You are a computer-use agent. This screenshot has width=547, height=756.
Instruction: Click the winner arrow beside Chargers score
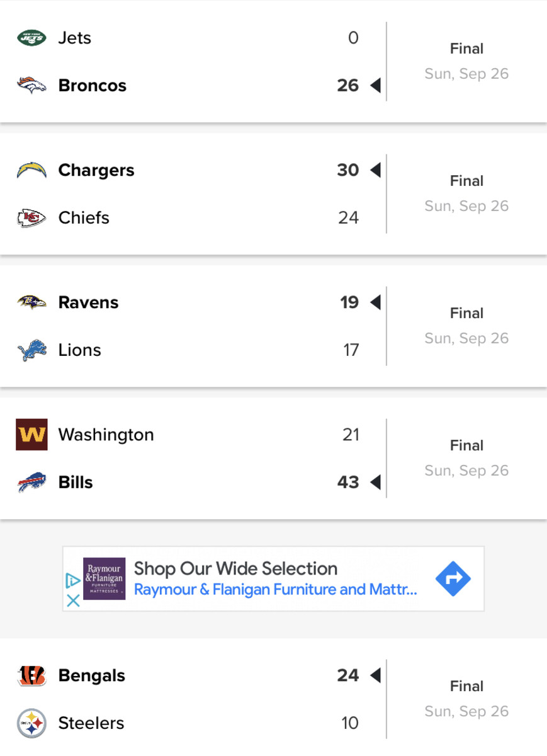pos(376,170)
